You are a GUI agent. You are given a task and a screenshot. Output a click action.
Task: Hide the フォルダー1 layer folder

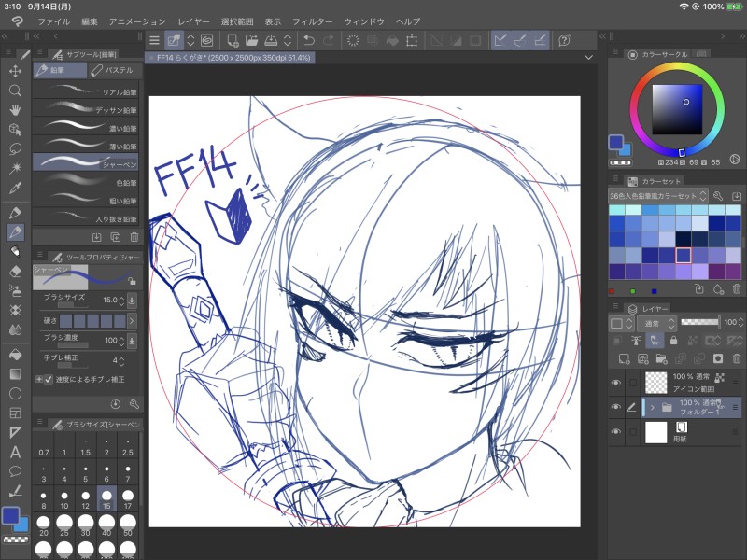(616, 407)
